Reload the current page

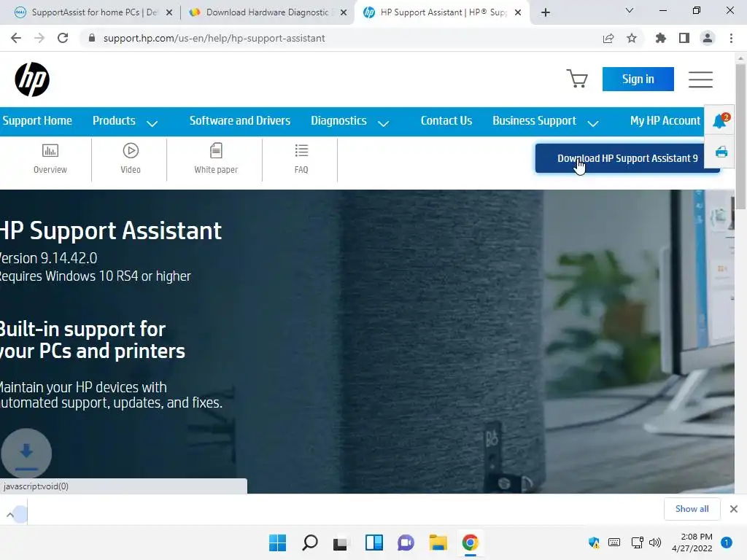pos(63,38)
